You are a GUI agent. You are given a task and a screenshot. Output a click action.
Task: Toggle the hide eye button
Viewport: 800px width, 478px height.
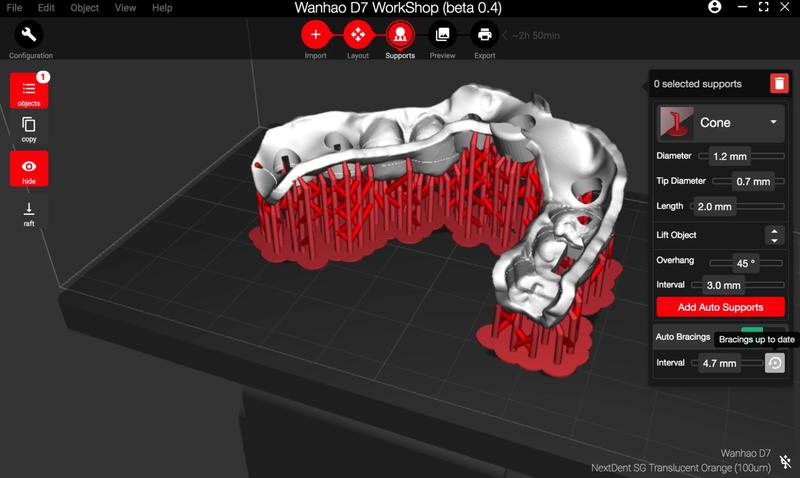29,168
